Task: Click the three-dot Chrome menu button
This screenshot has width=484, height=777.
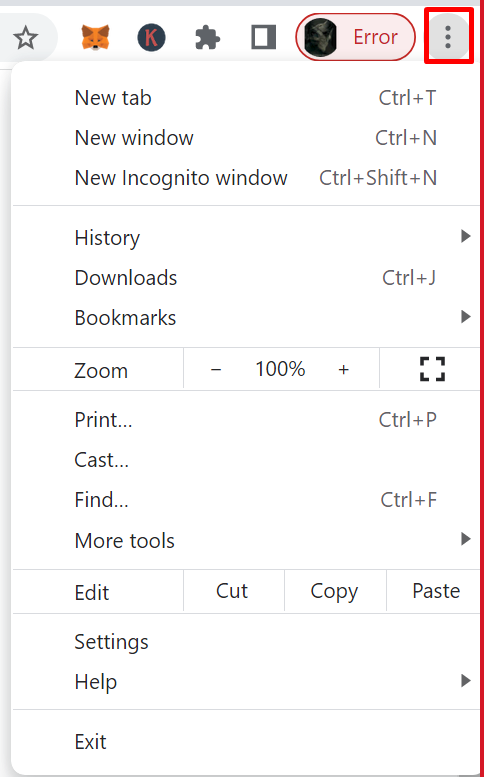Action: [448, 38]
